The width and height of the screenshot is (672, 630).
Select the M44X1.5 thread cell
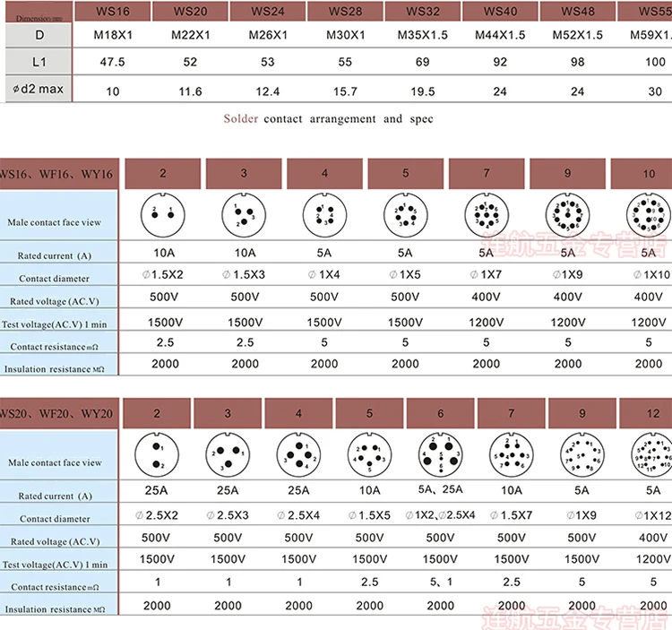pyautogui.click(x=500, y=35)
